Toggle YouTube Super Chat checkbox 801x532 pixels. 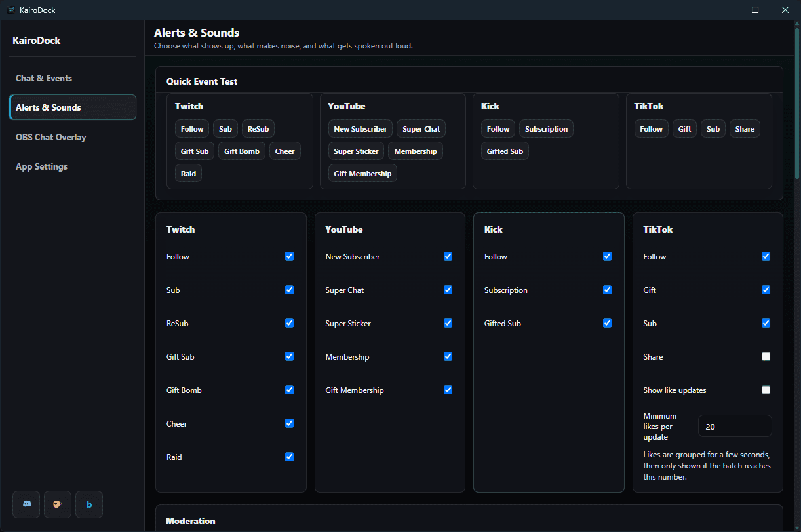[448, 290]
